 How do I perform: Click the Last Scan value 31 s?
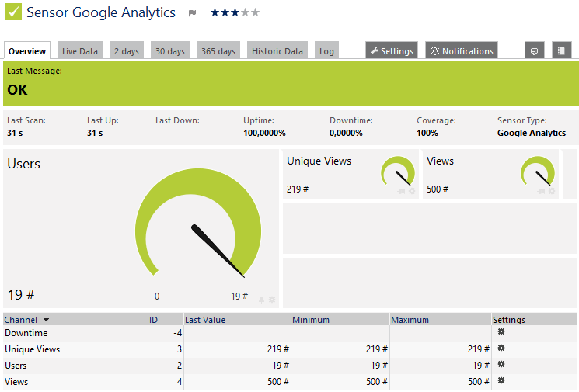click(x=15, y=133)
